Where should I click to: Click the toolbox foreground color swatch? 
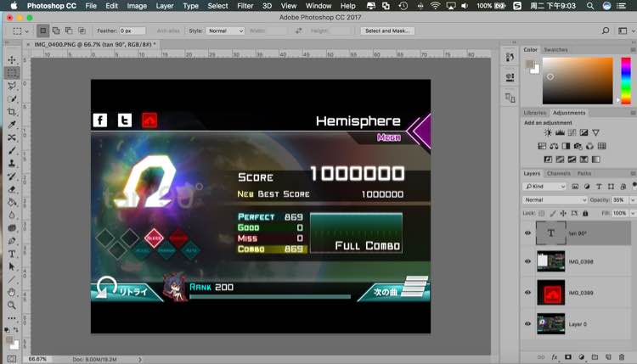pos(9,340)
